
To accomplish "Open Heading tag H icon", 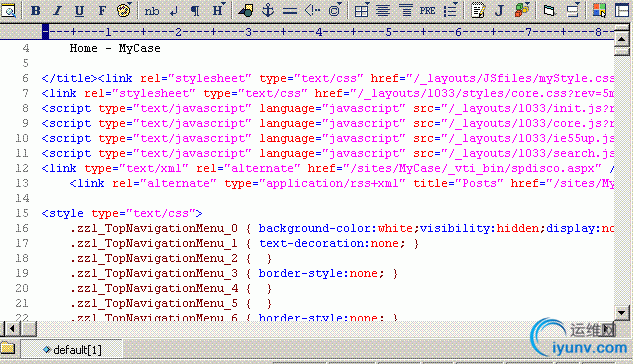I will click(217, 10).
